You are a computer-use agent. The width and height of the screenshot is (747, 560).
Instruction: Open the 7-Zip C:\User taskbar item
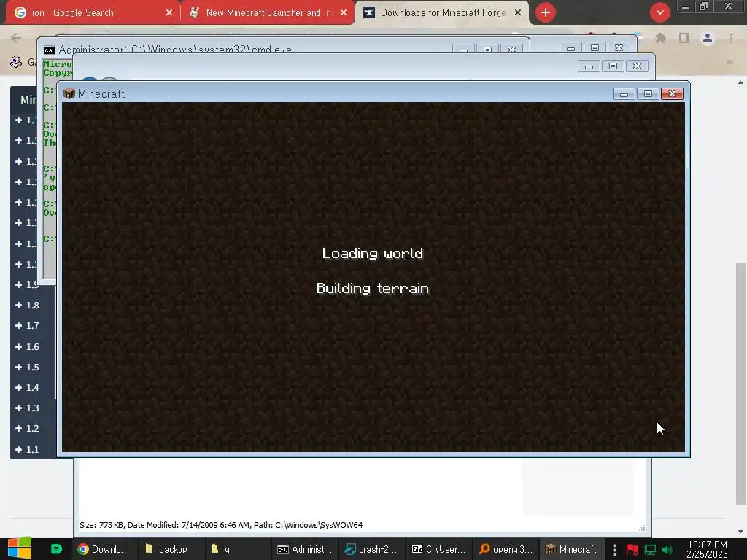pyautogui.click(x=438, y=549)
